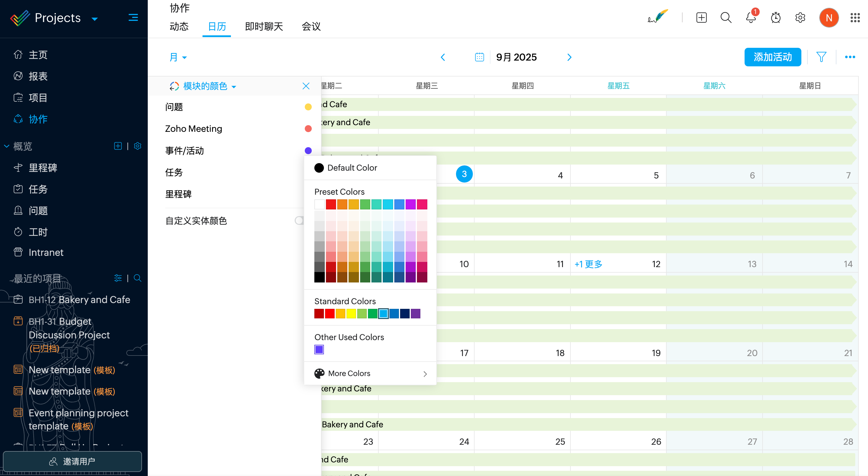This screenshot has height=476, width=868.
Task: Open the apps grid launcher icon
Action: (x=855, y=17)
